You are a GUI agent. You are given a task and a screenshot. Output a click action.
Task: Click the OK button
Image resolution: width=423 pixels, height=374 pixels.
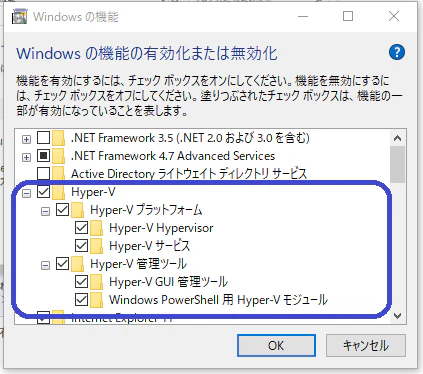pos(276,346)
